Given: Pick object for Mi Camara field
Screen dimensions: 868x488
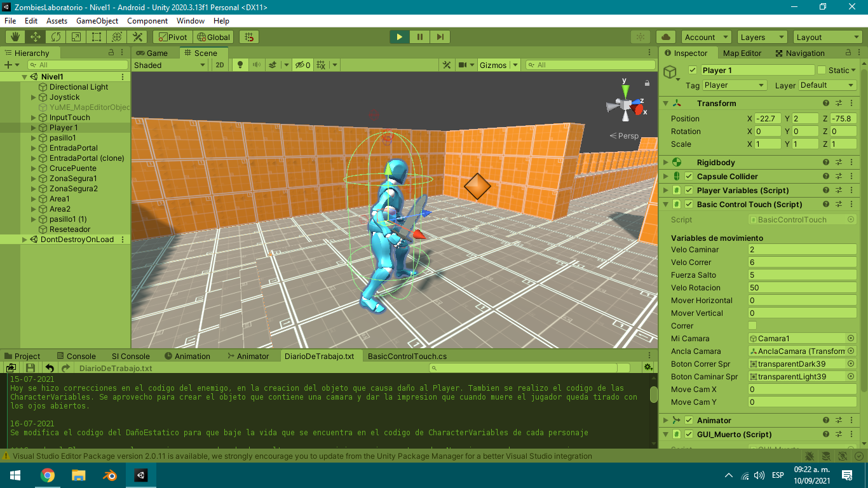Looking at the screenshot, I should 851,339.
